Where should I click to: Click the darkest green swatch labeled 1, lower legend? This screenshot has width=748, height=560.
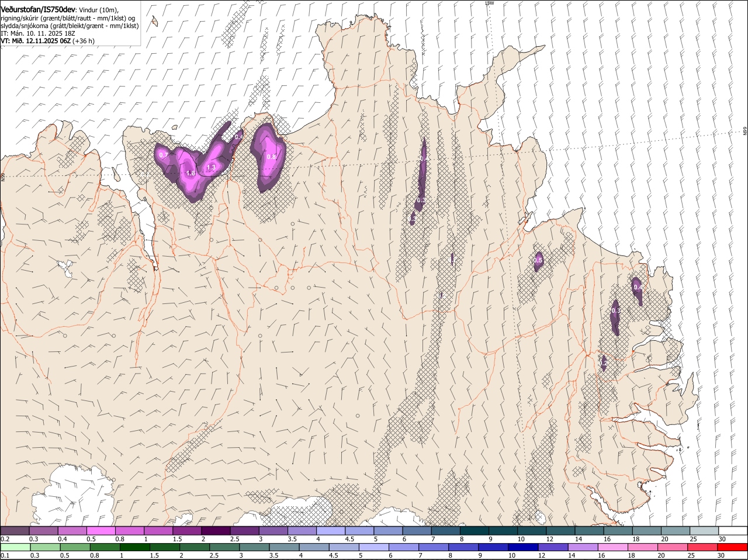[135, 547]
